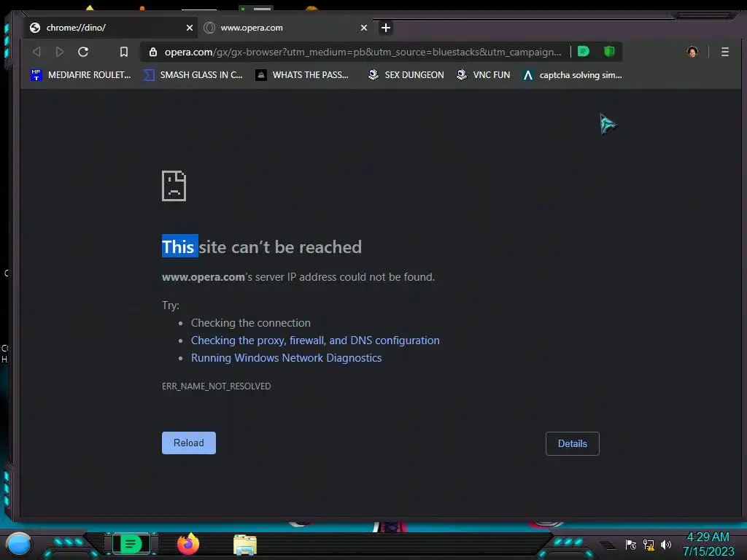Switch to the chrome://dino/ tab
Viewport: 747px width, 560px height.
tap(111, 28)
